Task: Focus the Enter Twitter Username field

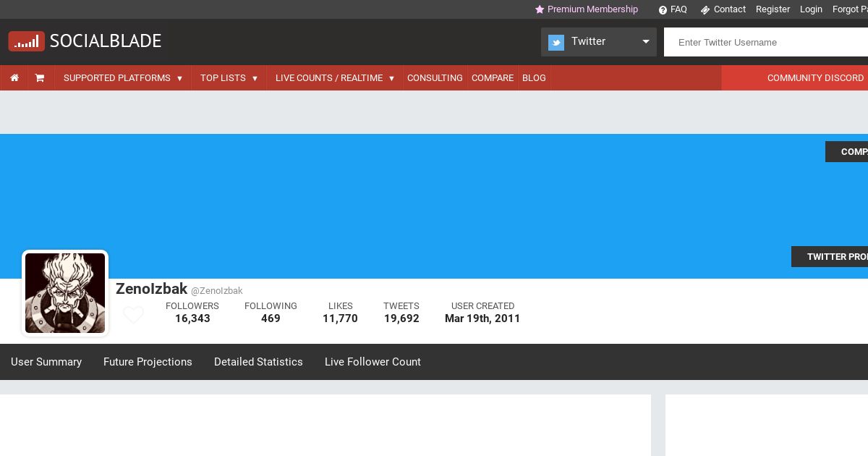Action: pos(766,42)
